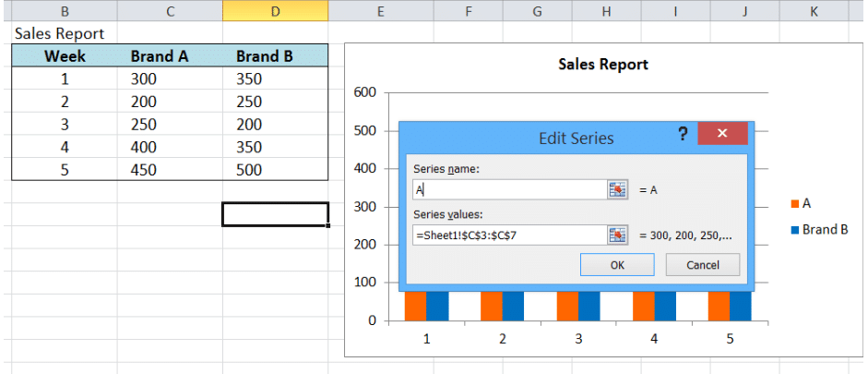Click the Series values range selector icon
The image size is (868, 374).
617,235
